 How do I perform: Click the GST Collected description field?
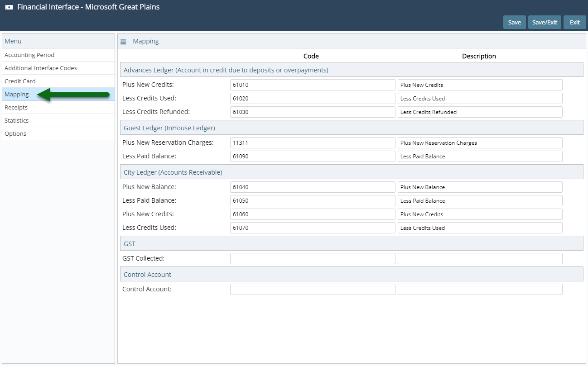[x=480, y=258]
